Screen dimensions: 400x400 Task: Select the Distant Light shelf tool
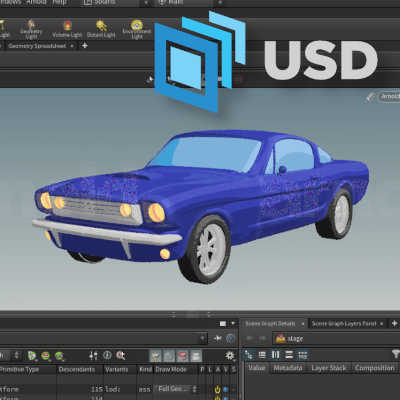tap(101, 29)
